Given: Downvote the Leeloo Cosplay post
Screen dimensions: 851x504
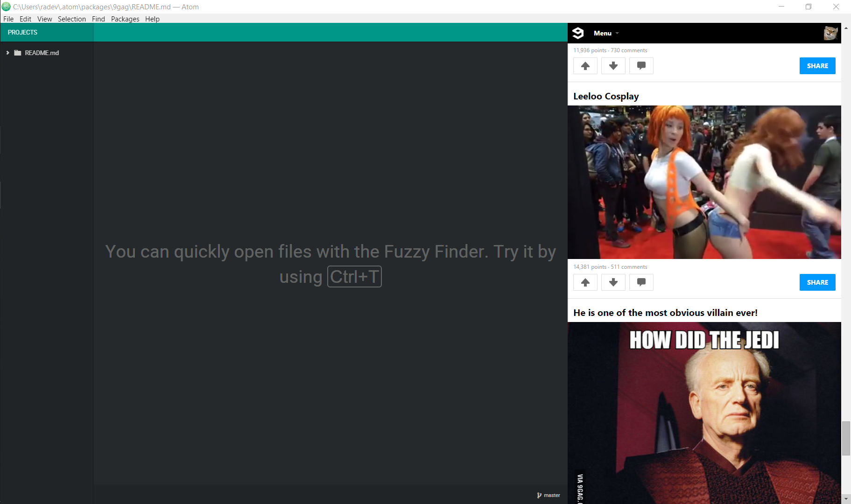Looking at the screenshot, I should [613, 282].
